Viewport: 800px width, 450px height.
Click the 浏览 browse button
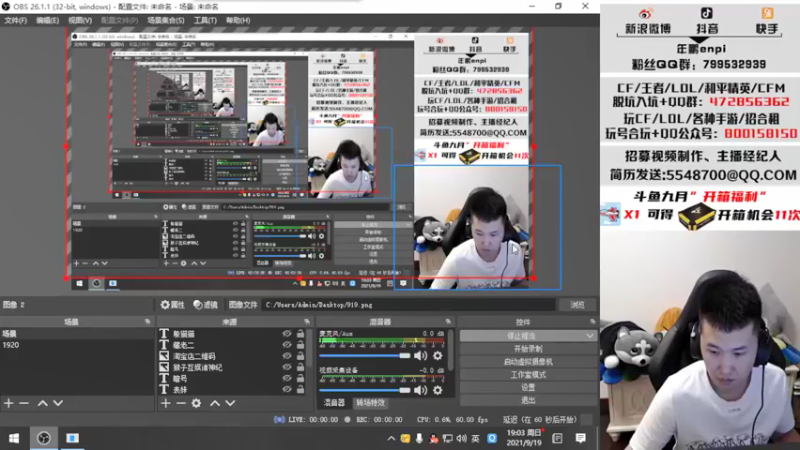tap(577, 305)
